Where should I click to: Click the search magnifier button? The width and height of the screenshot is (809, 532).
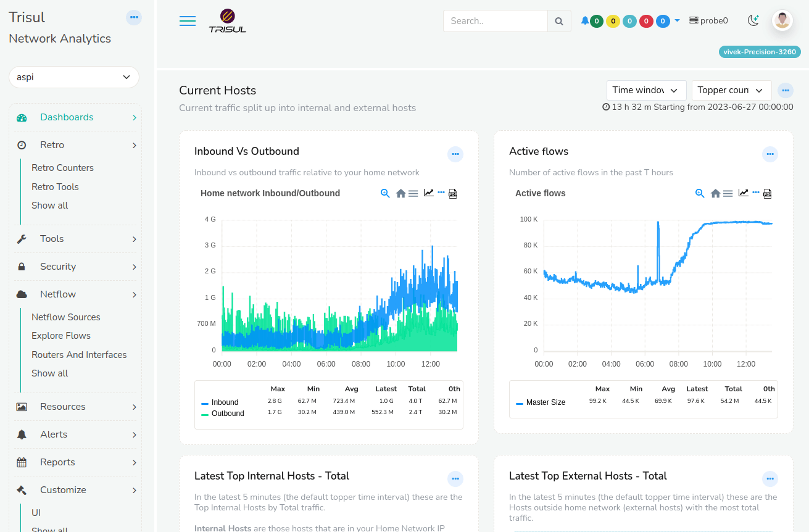(558, 21)
